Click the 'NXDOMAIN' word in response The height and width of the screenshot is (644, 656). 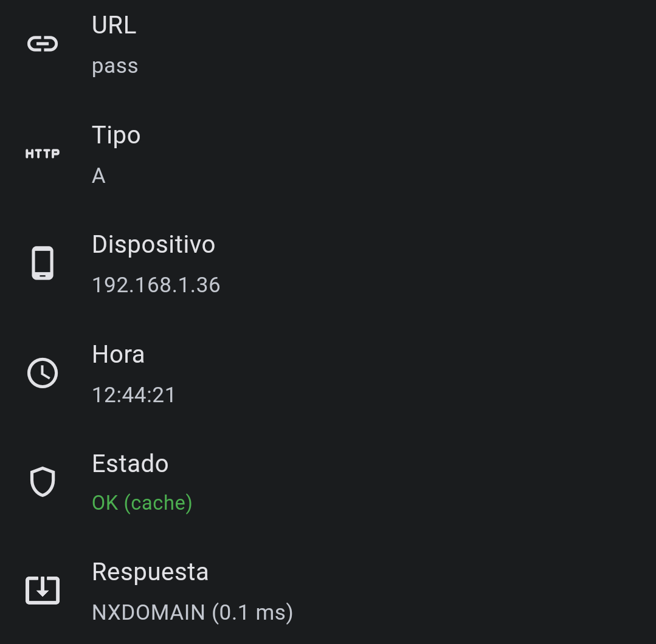coord(148,612)
